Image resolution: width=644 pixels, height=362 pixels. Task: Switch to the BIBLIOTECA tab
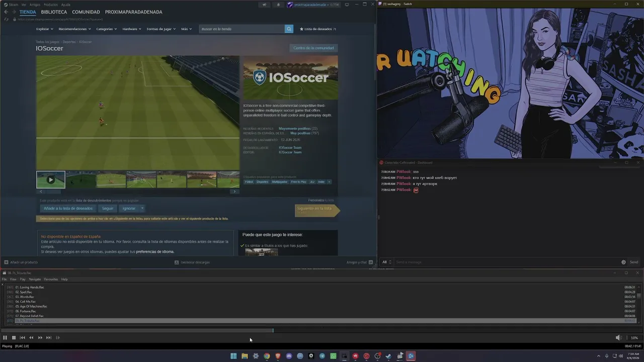tap(54, 12)
